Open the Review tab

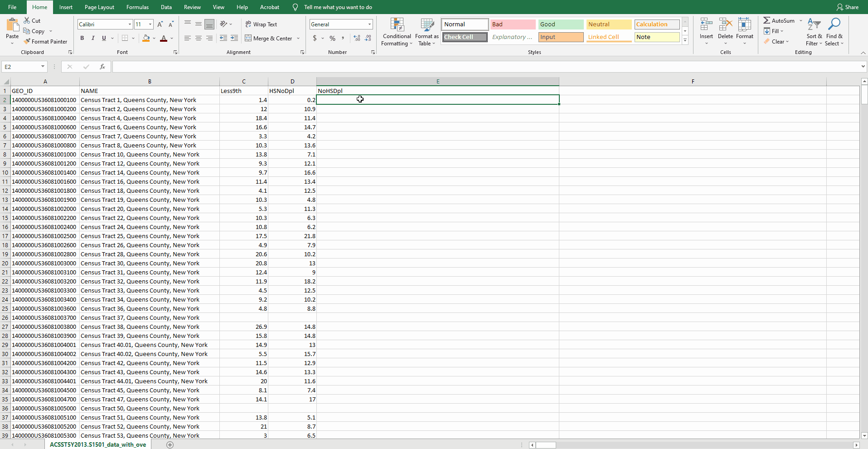(192, 7)
